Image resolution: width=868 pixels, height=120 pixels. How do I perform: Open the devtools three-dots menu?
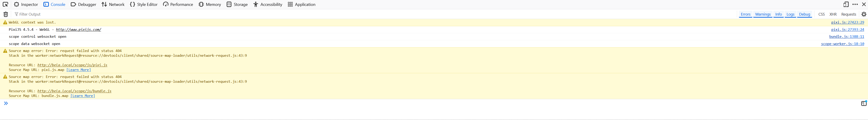coord(855,4)
